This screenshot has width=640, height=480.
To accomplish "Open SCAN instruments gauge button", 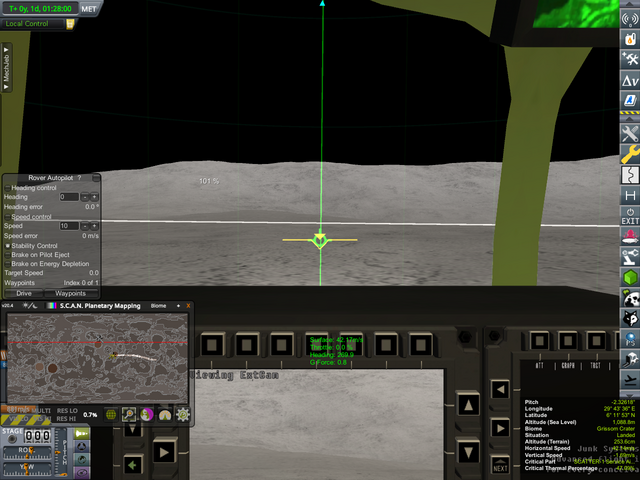I will click(165, 415).
